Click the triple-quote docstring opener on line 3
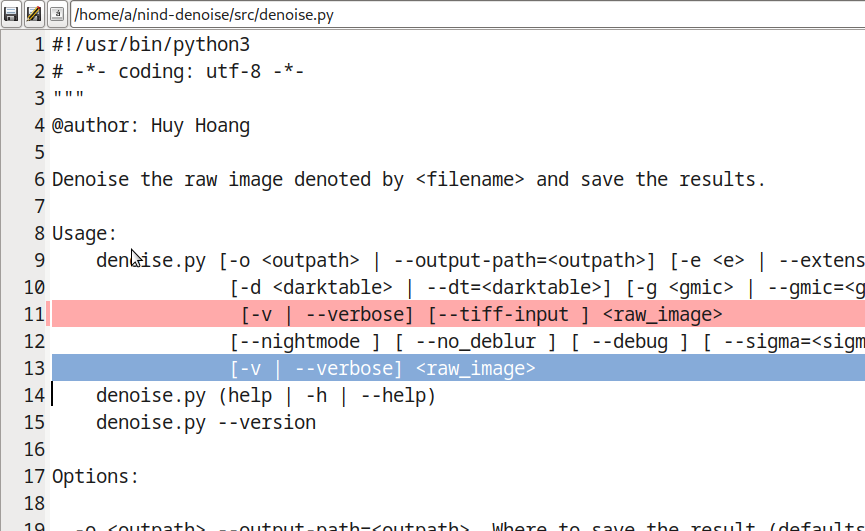Screen dimensions: 865x531 coord(68,96)
